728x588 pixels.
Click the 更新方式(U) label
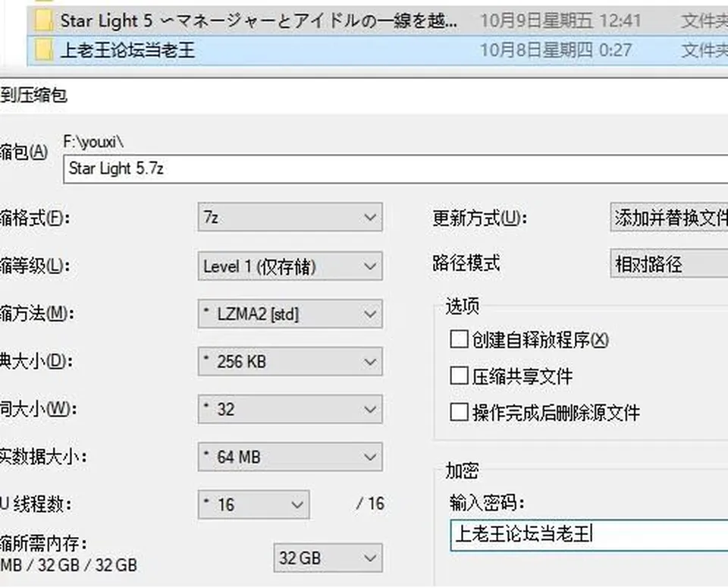[x=479, y=217]
